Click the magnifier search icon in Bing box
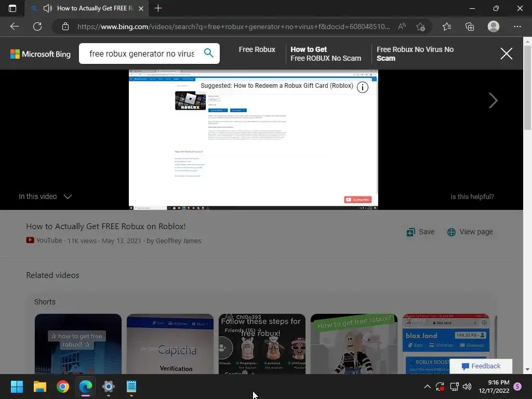Image resolution: width=532 pixels, height=399 pixels. (x=209, y=53)
